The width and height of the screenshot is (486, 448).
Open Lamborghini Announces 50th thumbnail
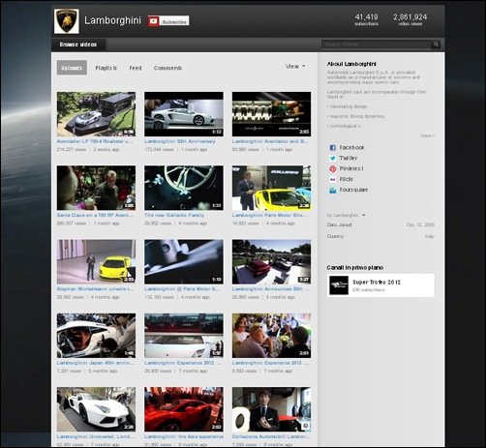coord(271,262)
